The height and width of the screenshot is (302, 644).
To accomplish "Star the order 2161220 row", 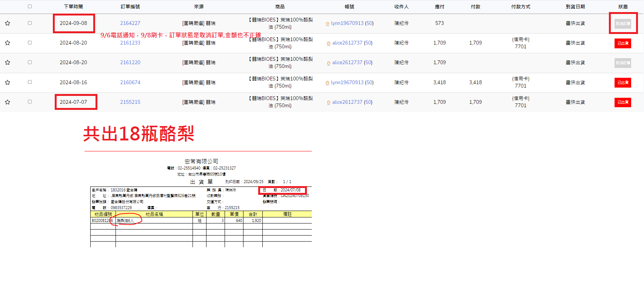I will click(8, 63).
